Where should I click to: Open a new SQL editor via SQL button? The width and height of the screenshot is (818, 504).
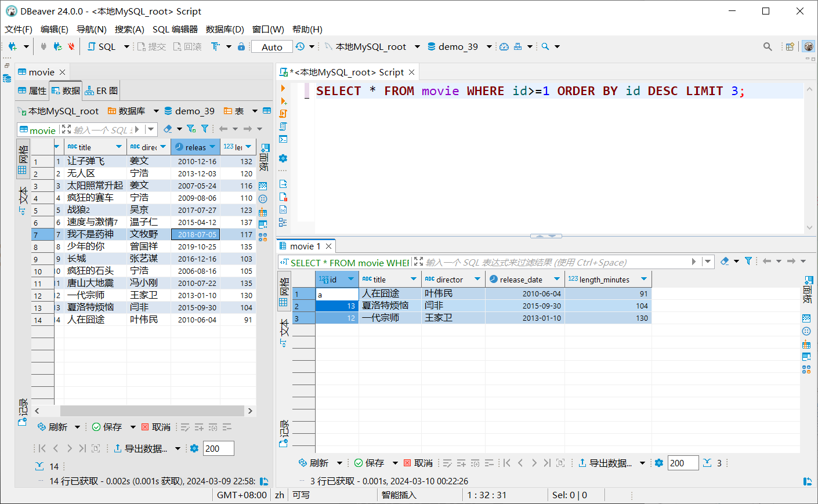click(102, 46)
